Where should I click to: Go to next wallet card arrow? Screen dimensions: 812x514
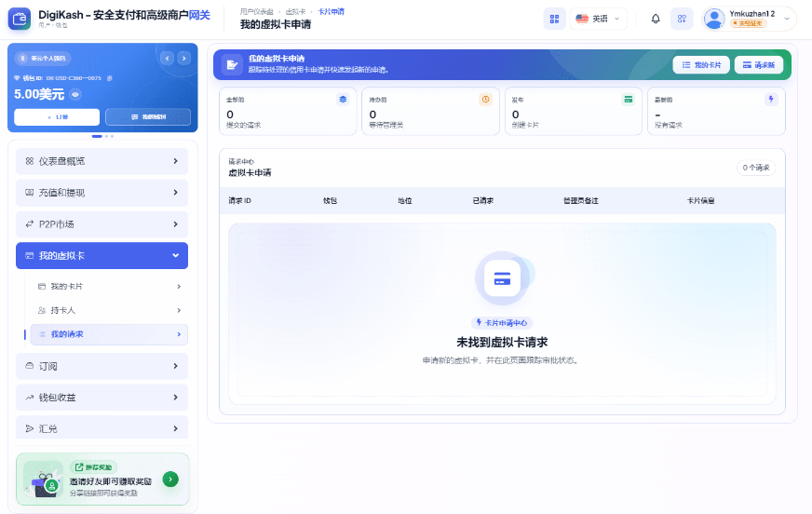183,59
